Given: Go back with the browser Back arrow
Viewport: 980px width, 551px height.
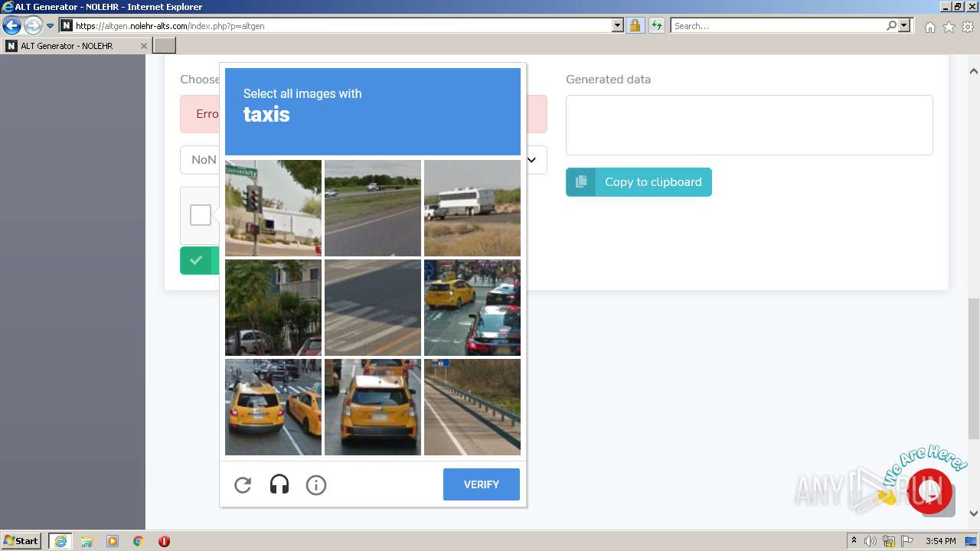Looking at the screenshot, I should [x=11, y=26].
